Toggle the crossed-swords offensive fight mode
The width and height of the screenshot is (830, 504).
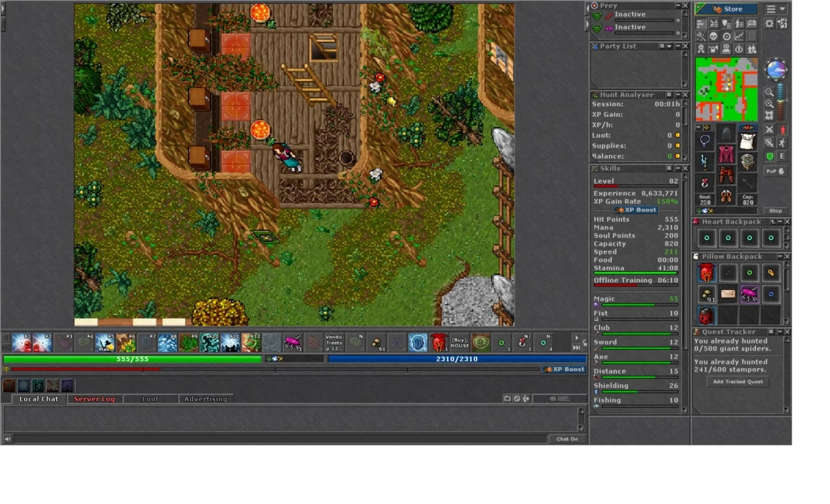tap(769, 130)
